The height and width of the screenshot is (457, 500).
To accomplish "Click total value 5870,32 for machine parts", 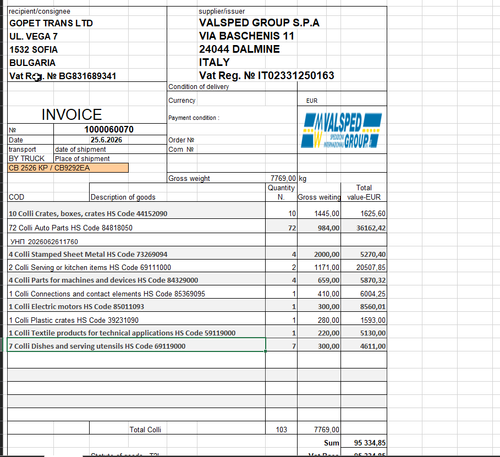I will tap(372, 280).
